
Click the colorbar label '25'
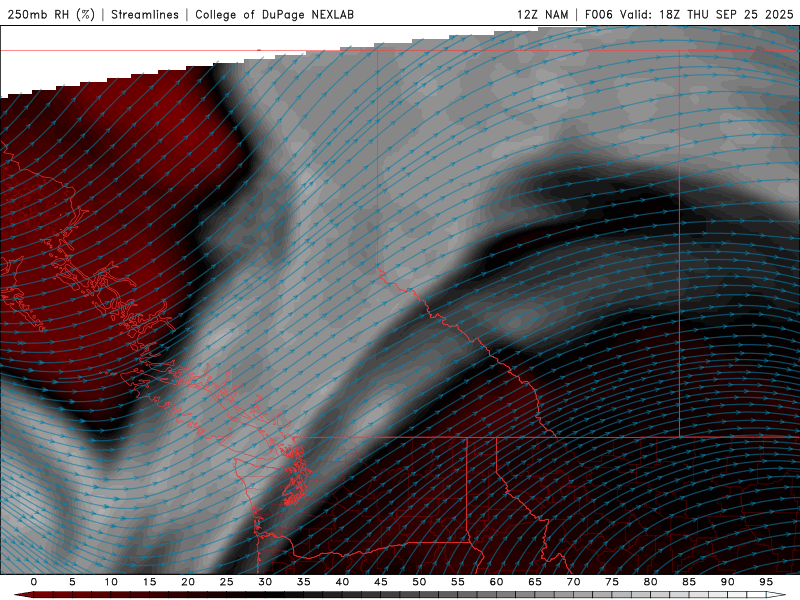[x=227, y=582]
